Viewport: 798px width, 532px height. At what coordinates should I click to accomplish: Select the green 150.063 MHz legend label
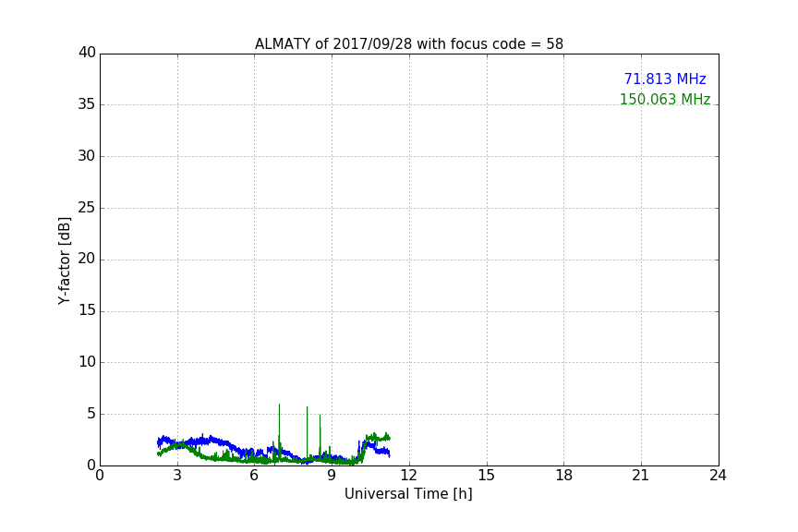coord(665,99)
